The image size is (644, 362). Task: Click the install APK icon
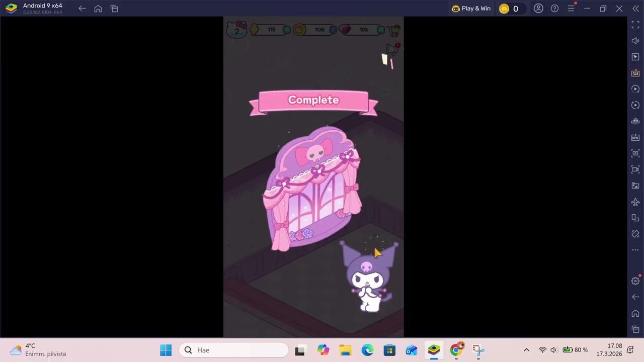click(x=635, y=137)
